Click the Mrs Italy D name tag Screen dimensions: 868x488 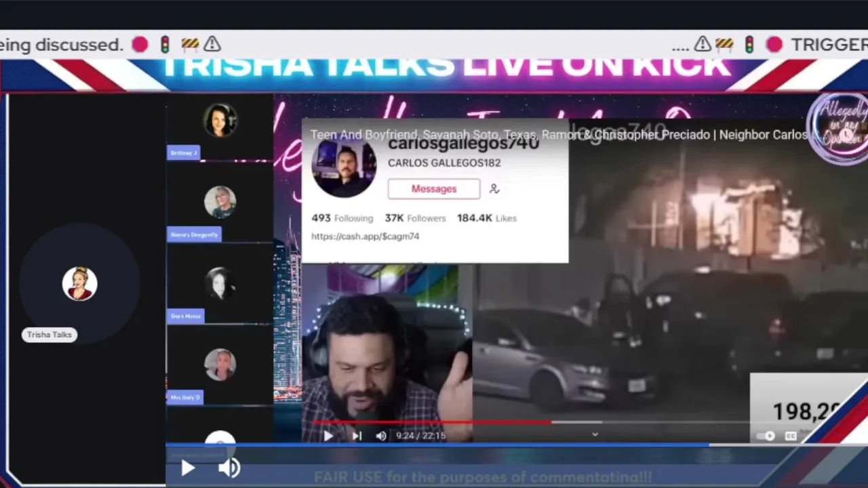(x=185, y=397)
